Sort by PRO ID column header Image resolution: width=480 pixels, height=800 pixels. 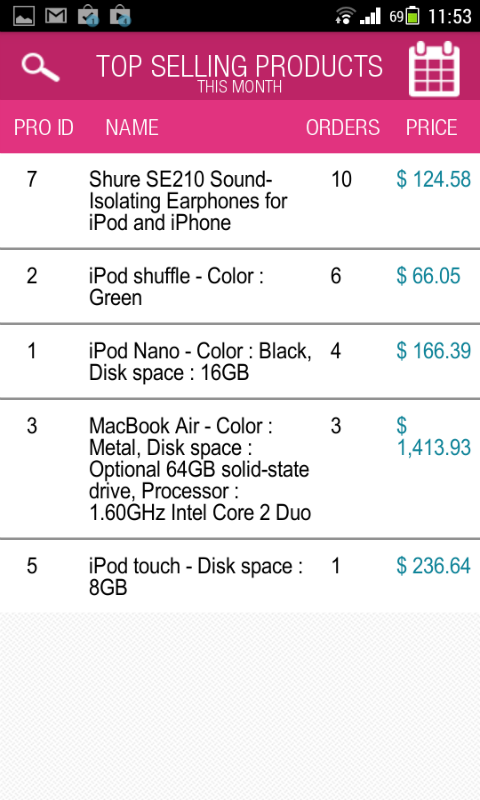pyautogui.click(x=44, y=128)
